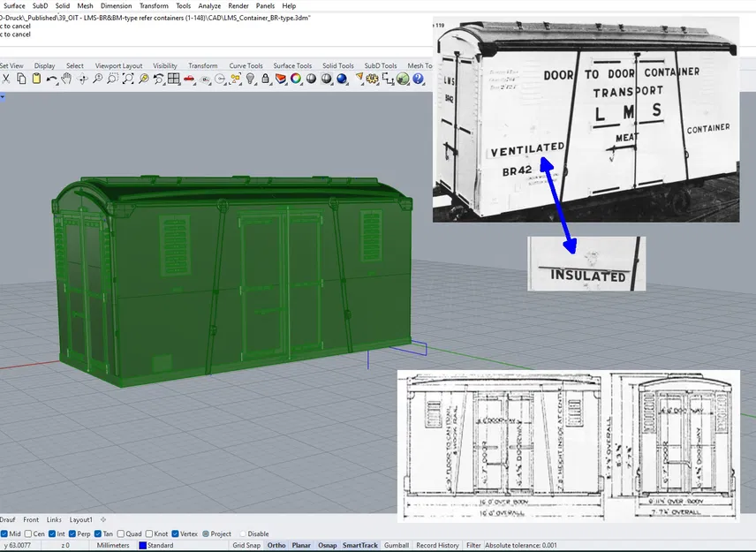Open the Solid menu
Viewport: 756px width, 552px height.
62,5
